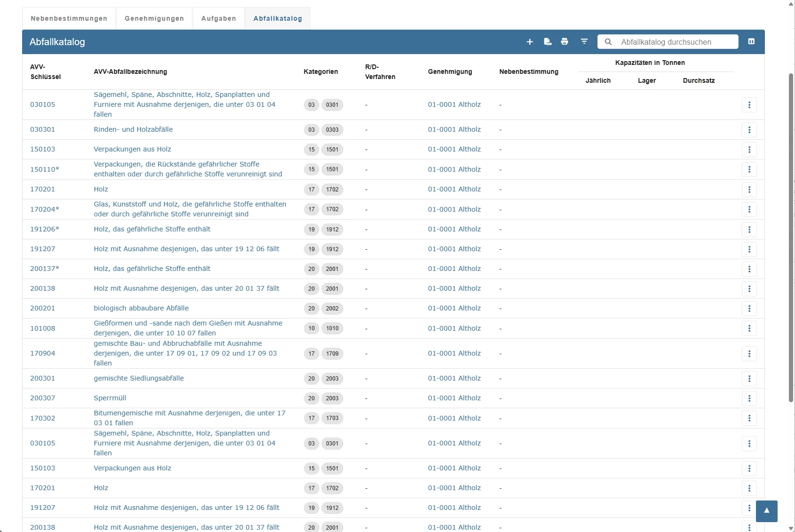Open the 'biologisch abbaubare Abfälle' entry
Screen dimensions: 795x532
click(x=141, y=308)
